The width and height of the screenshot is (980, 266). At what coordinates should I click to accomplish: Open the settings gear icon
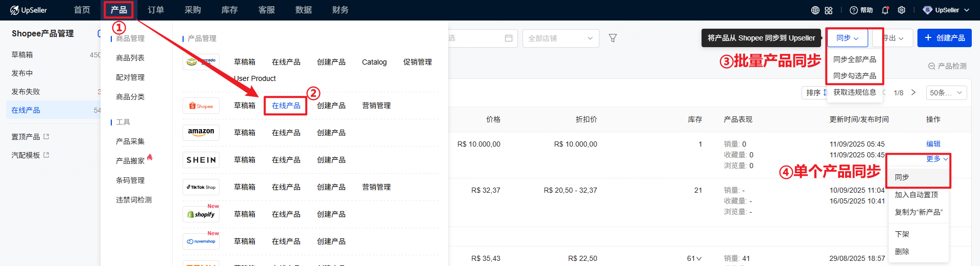tap(902, 10)
